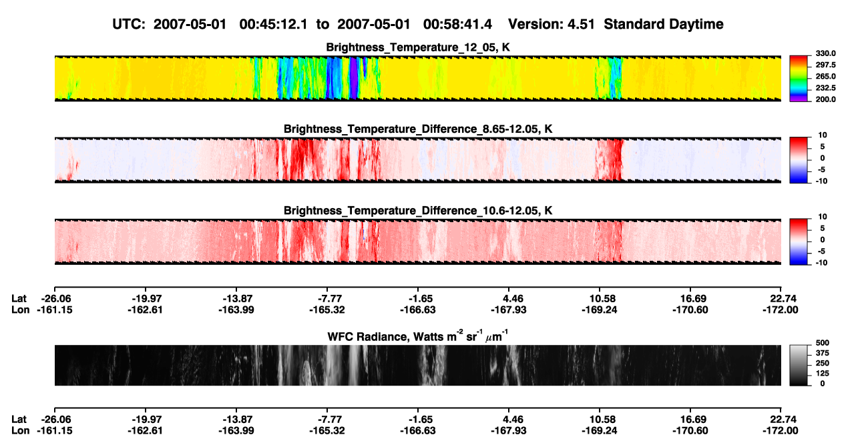Select the Version 4.51 Standard Daytime label
The height and width of the screenshot is (445, 868).
point(616,24)
